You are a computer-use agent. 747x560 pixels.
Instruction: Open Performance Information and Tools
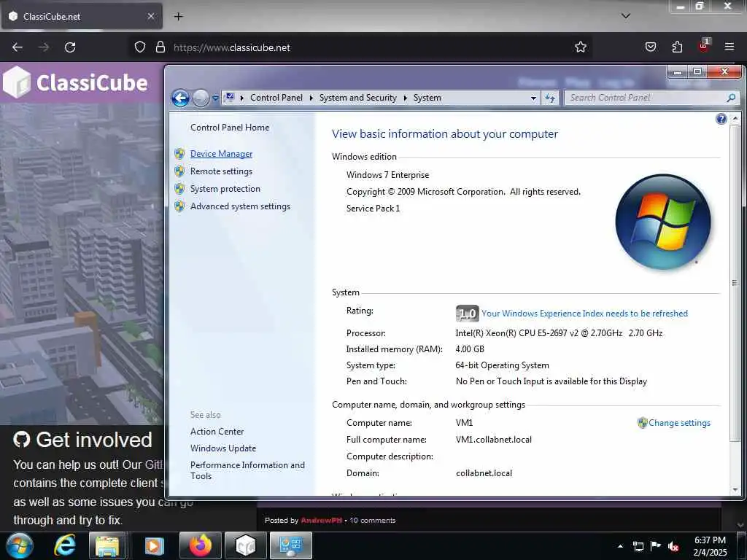pos(247,470)
